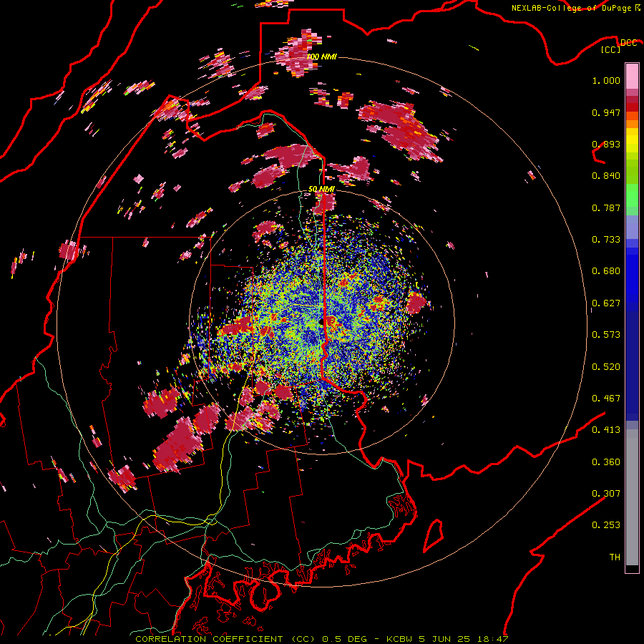Click the 100 NMI range ring label
644x644 pixels.
pos(321,57)
